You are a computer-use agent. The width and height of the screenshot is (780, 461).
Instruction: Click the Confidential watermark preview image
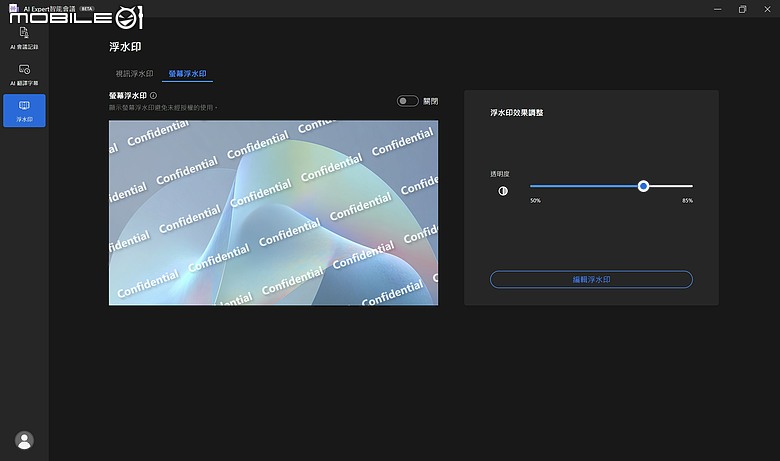pyautogui.click(x=274, y=213)
